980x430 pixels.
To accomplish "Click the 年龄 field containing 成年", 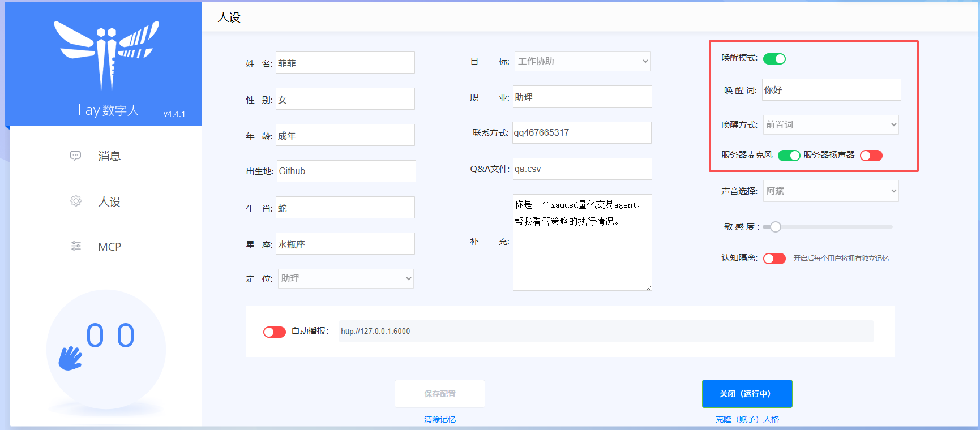I will point(345,135).
